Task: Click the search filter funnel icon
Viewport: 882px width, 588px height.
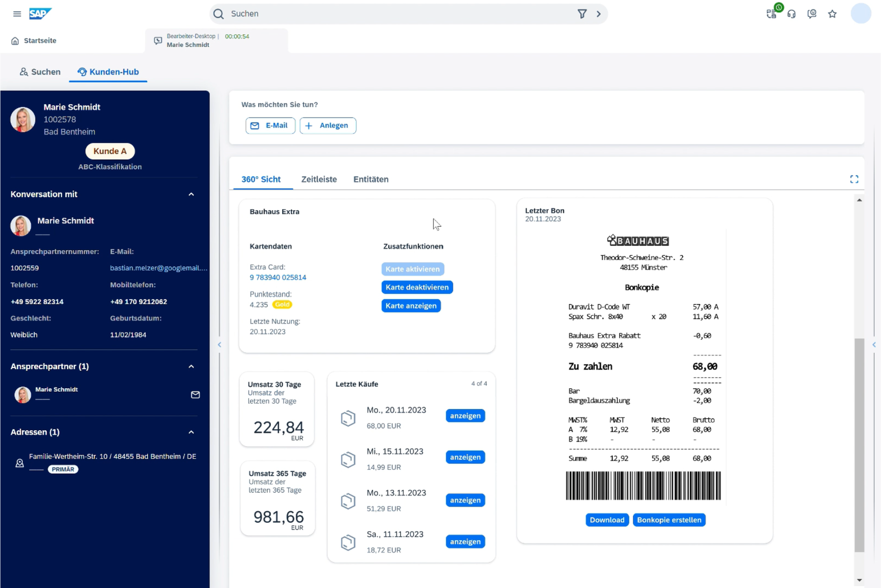Action: [x=582, y=14]
